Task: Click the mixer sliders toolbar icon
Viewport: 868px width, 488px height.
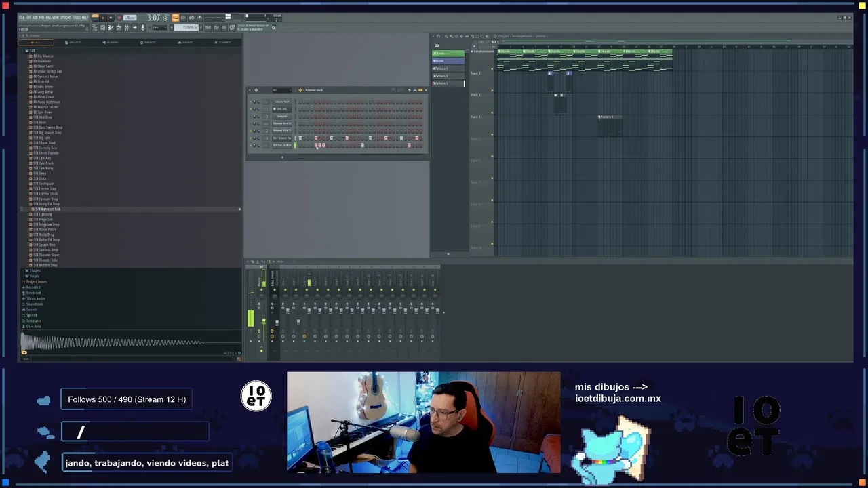Action: tap(127, 27)
